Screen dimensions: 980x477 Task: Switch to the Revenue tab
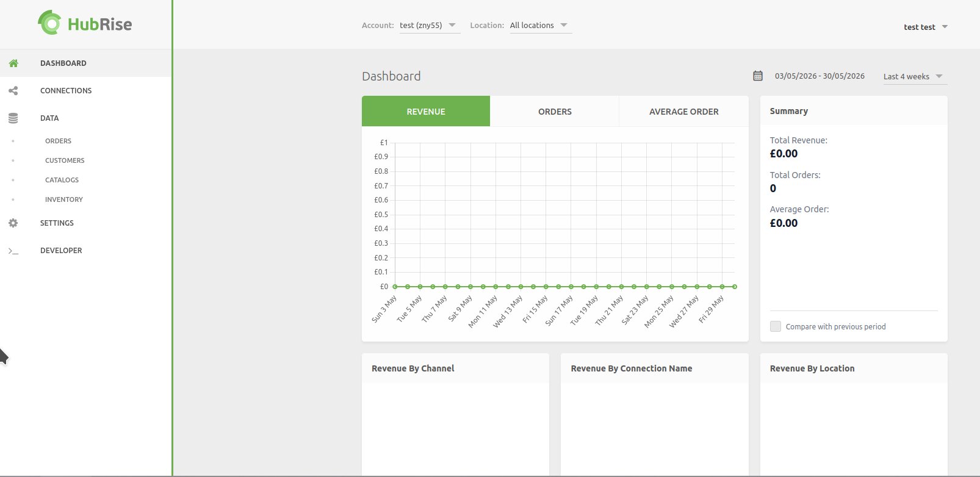point(426,111)
